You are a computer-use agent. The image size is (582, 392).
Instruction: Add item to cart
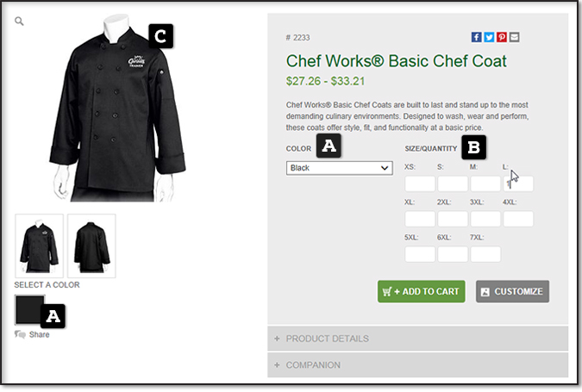(x=422, y=291)
